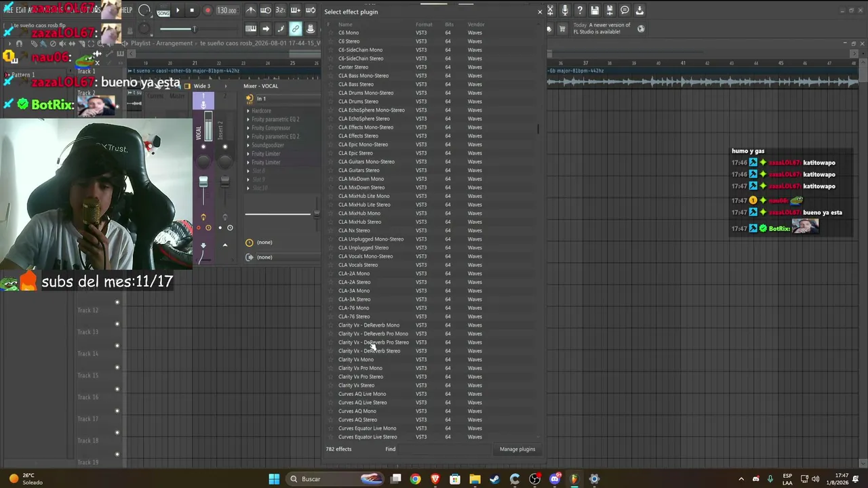Open the Piano roll from toolbar
868x488 pixels.
point(251,29)
